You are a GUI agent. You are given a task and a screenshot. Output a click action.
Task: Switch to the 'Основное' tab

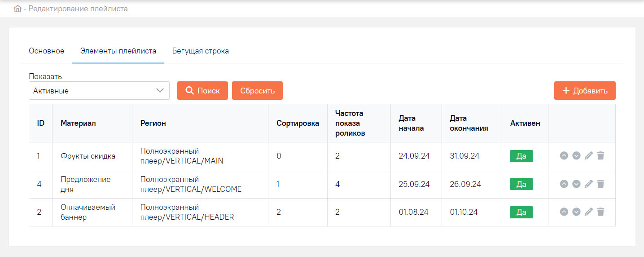click(47, 51)
